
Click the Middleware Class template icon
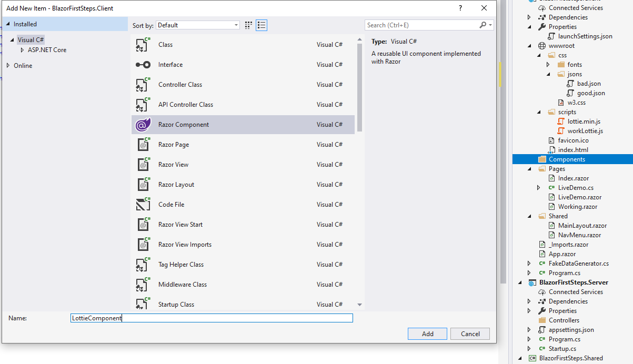[143, 285]
